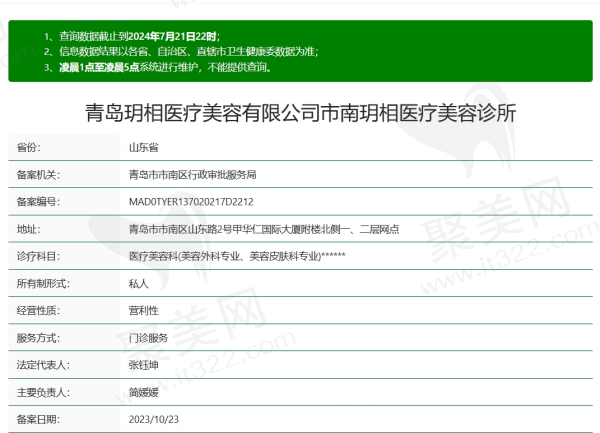The image size is (600, 433).
Task: Click the 备案编号 label
Action: pos(38,202)
